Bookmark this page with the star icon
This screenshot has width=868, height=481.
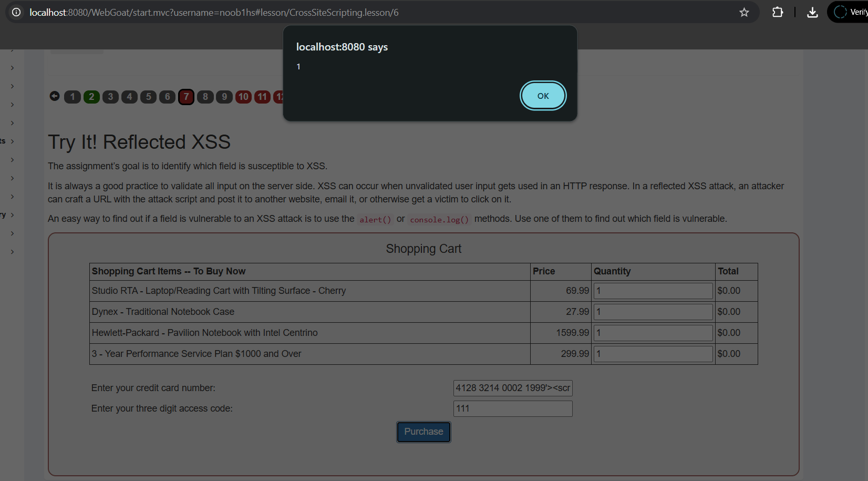(744, 12)
